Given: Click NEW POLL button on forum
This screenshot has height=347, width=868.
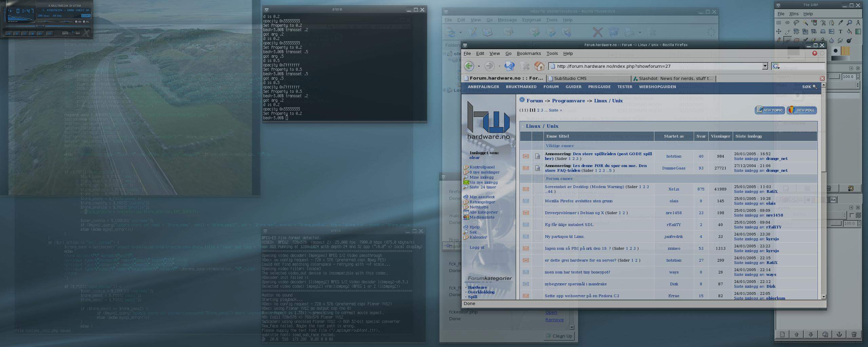Looking at the screenshot, I should [802, 110].
